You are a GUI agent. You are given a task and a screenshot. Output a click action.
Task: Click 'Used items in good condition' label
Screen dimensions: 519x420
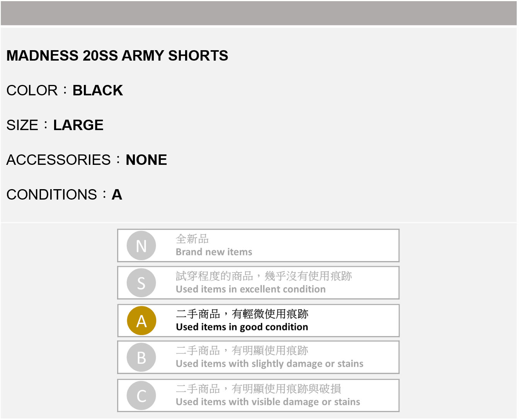(x=242, y=327)
